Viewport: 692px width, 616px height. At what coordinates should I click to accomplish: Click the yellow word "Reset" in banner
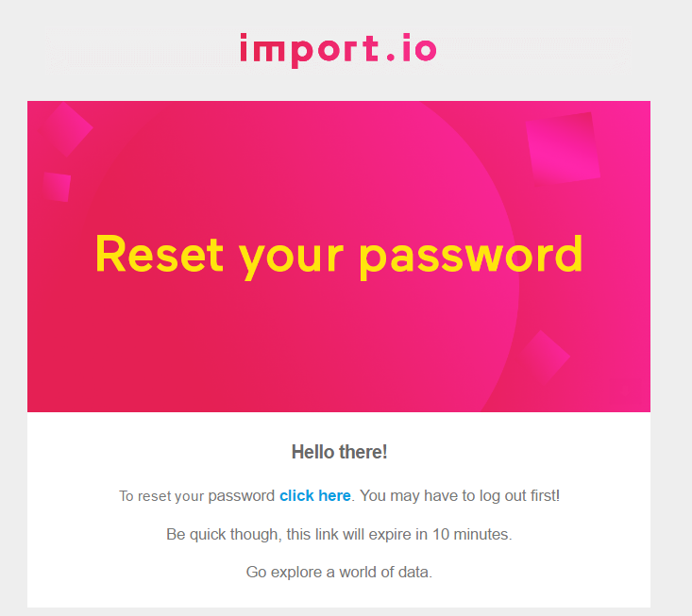(x=160, y=254)
